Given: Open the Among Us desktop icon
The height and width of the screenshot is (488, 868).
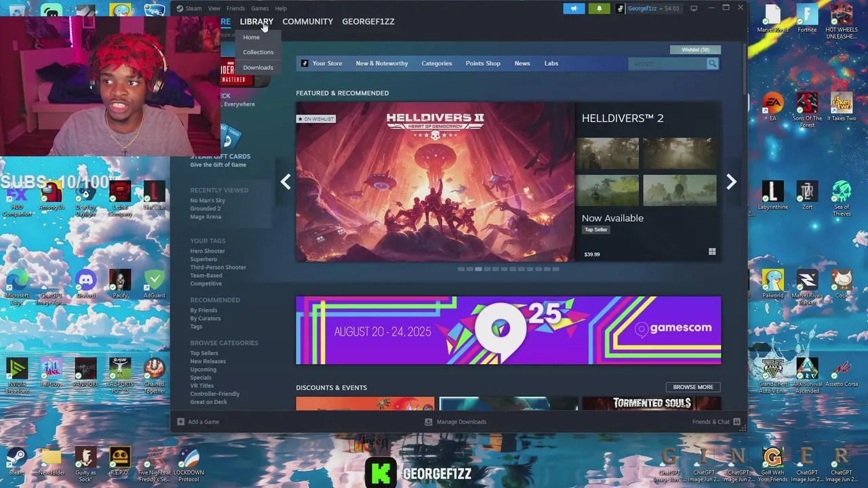Looking at the screenshot, I should 52,196.
